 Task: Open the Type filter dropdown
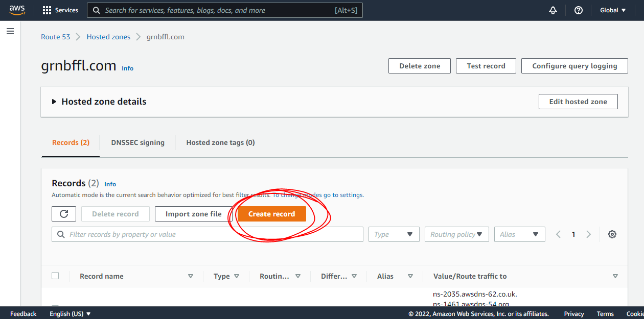(394, 234)
